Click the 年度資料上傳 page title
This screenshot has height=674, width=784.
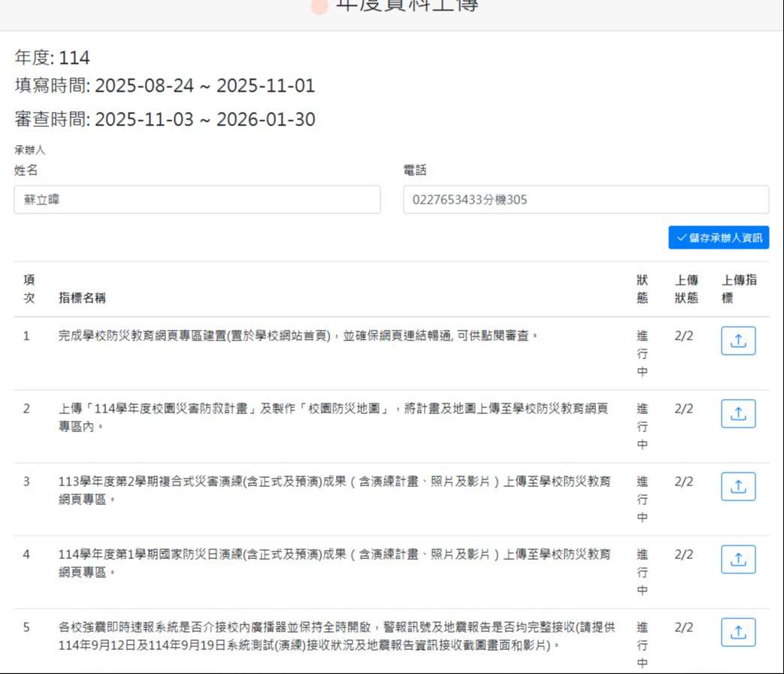[x=406, y=6]
